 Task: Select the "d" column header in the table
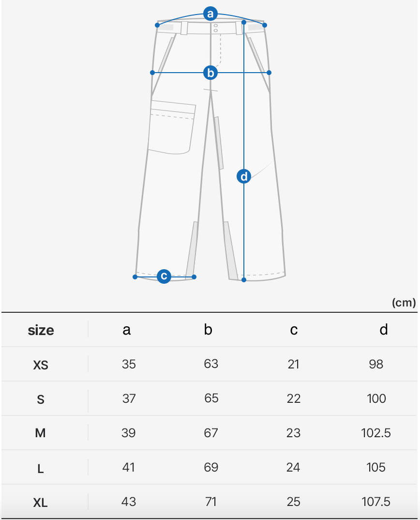383,330
